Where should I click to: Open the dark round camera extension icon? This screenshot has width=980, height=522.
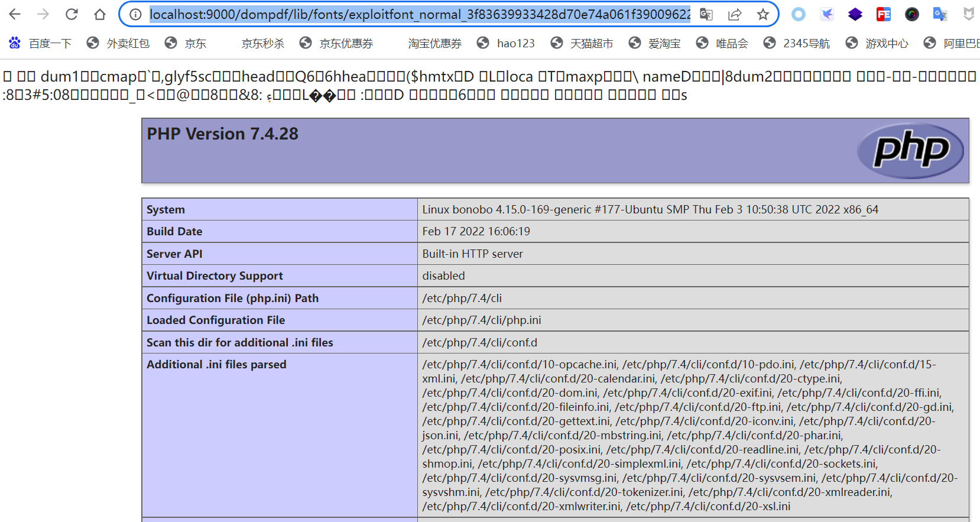click(x=912, y=14)
